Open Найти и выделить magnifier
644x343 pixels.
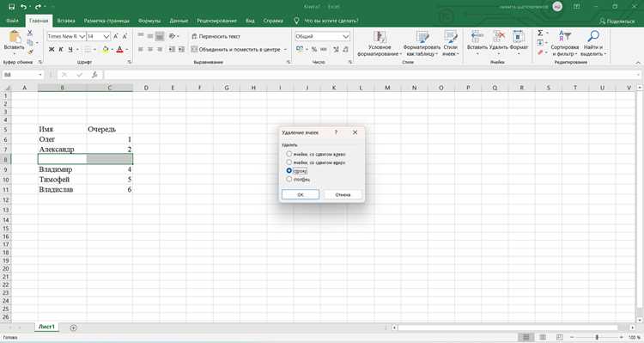593,36
